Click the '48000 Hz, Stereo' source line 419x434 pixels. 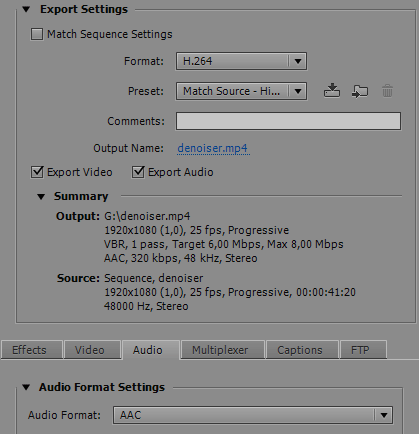[146, 306]
